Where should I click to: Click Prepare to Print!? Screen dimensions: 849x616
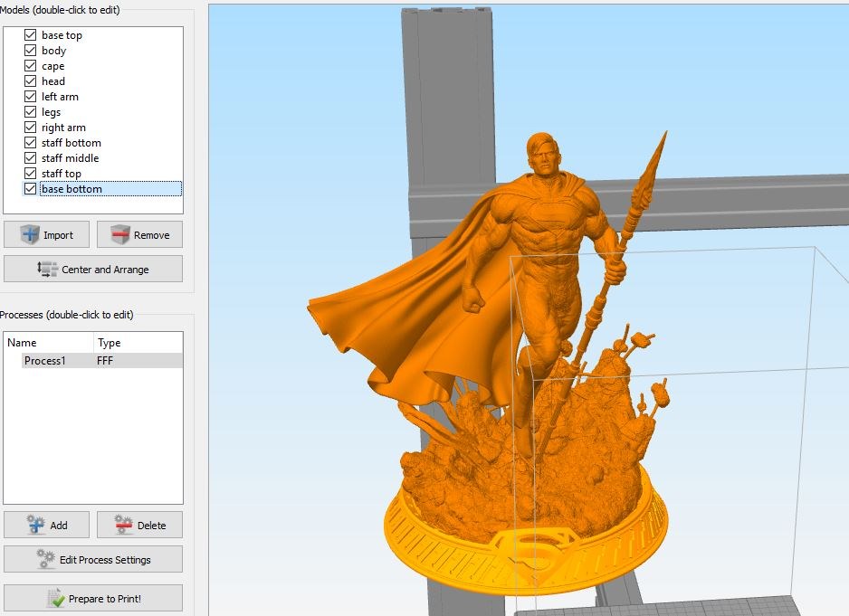(93, 598)
